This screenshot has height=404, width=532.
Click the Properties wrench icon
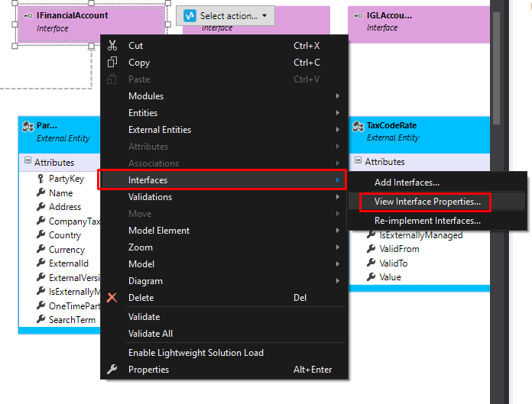tap(112, 370)
